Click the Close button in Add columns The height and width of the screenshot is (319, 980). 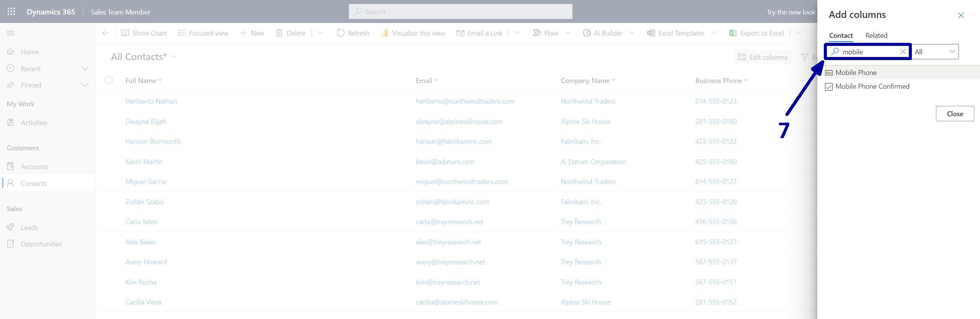click(x=955, y=114)
